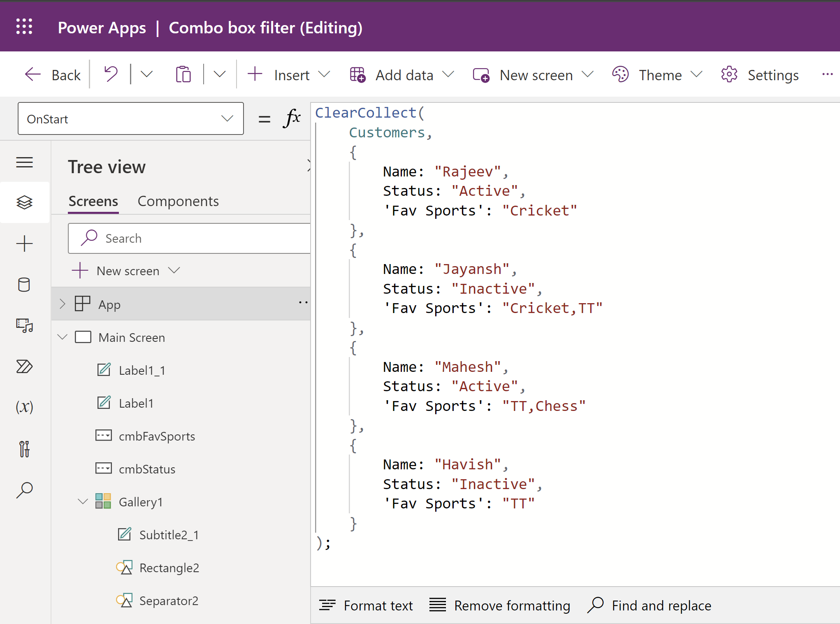
Task: Click the Paste clipboard icon
Action: click(183, 75)
